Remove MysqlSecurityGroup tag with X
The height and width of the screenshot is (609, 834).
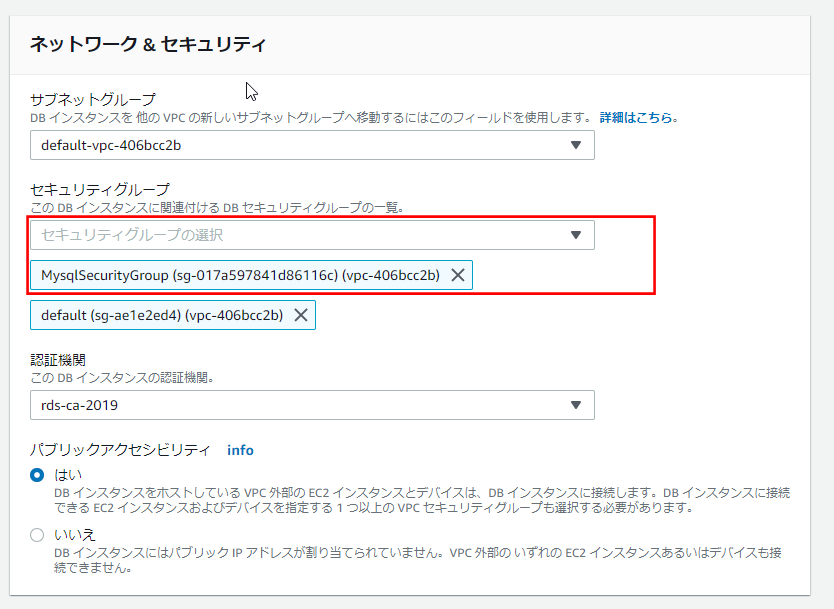tap(458, 275)
